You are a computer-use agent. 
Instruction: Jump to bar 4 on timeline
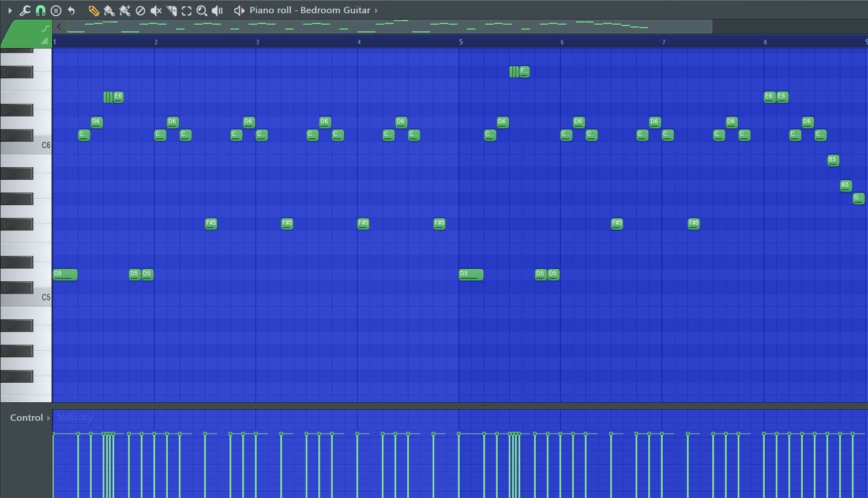coord(359,41)
